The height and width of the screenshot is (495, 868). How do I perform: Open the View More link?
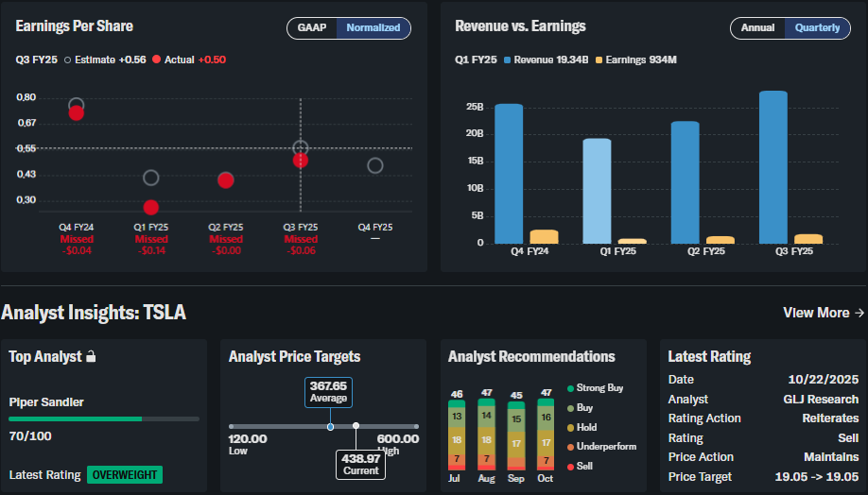824,313
